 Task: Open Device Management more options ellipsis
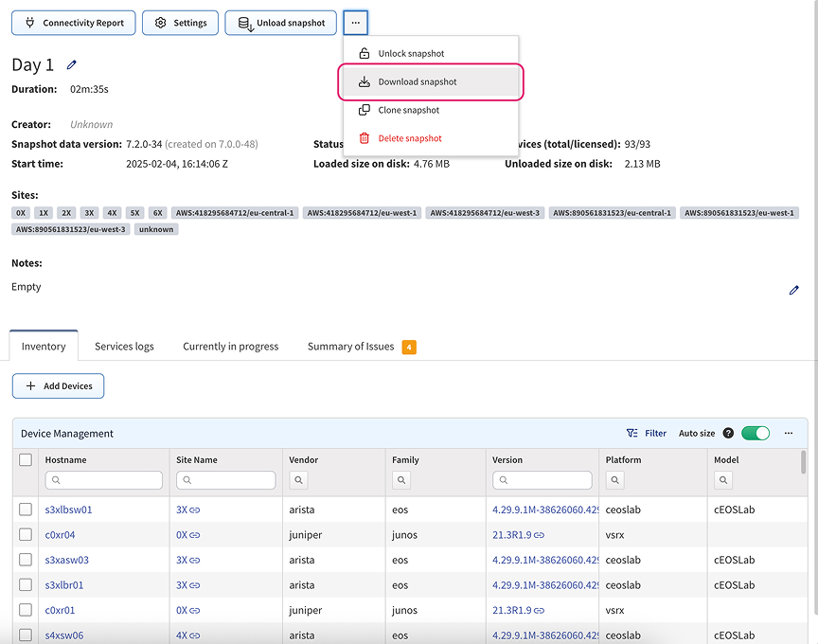pos(788,433)
